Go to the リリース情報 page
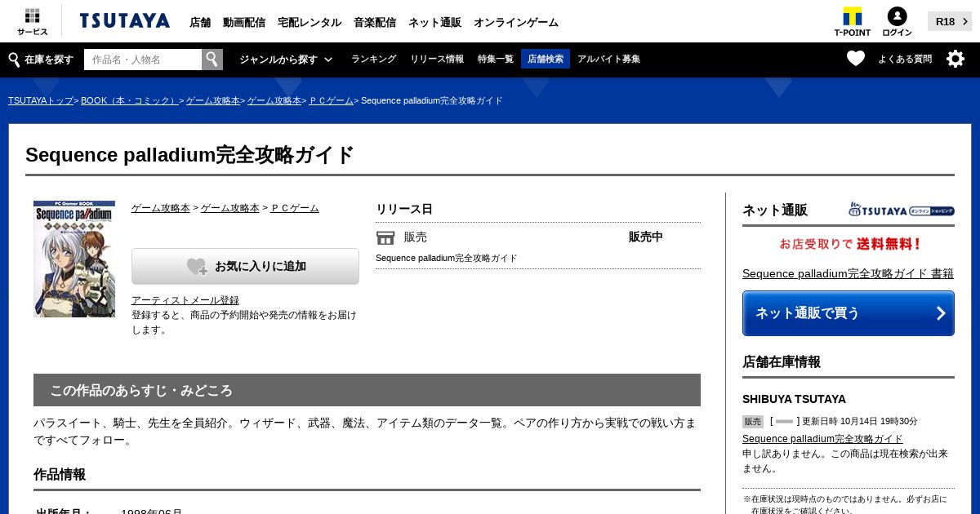 click(x=437, y=59)
